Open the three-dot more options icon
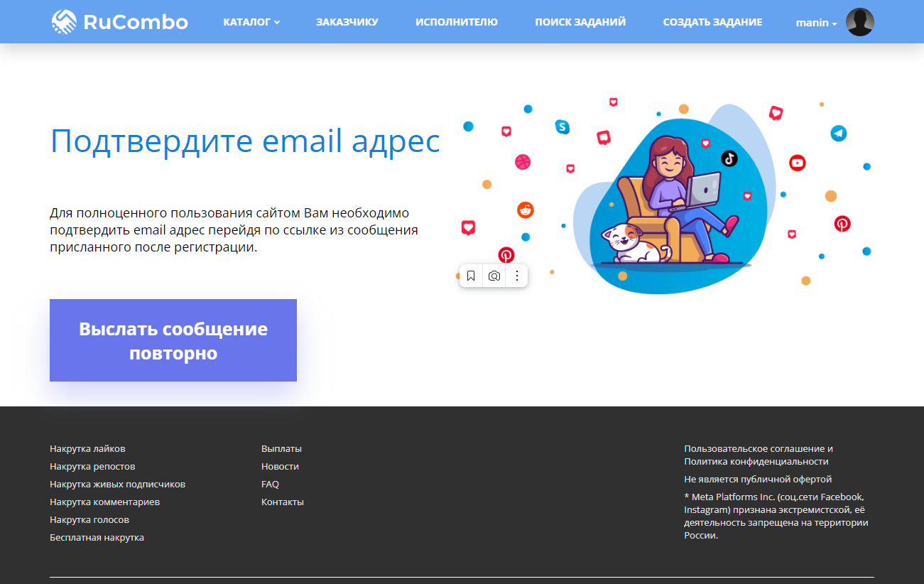 coord(517,276)
